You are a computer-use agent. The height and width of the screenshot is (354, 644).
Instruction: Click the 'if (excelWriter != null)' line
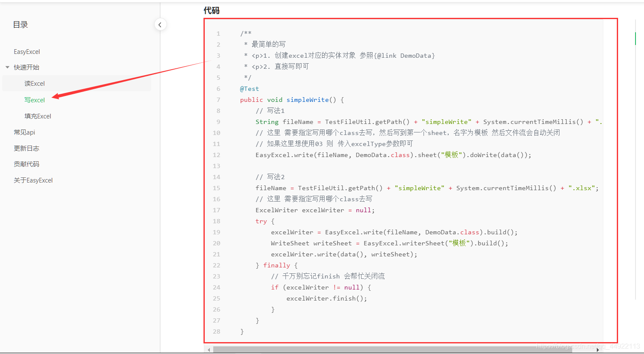click(x=321, y=287)
